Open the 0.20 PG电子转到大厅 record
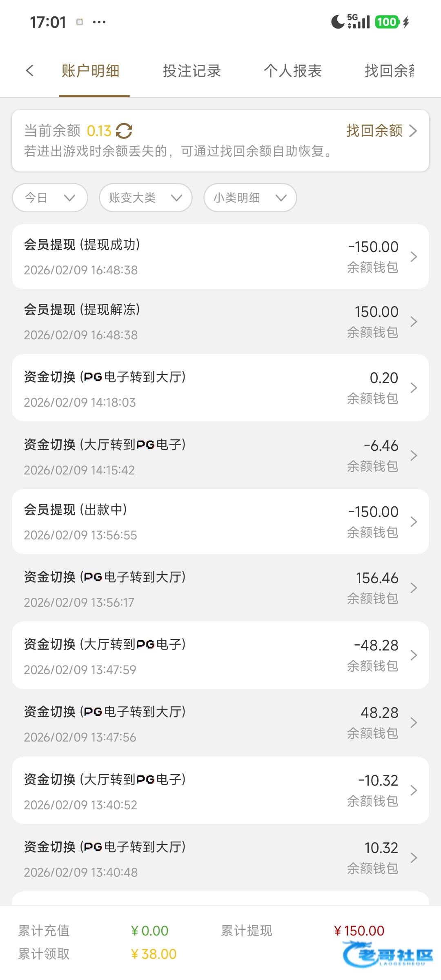The height and width of the screenshot is (980, 441). coord(220,388)
